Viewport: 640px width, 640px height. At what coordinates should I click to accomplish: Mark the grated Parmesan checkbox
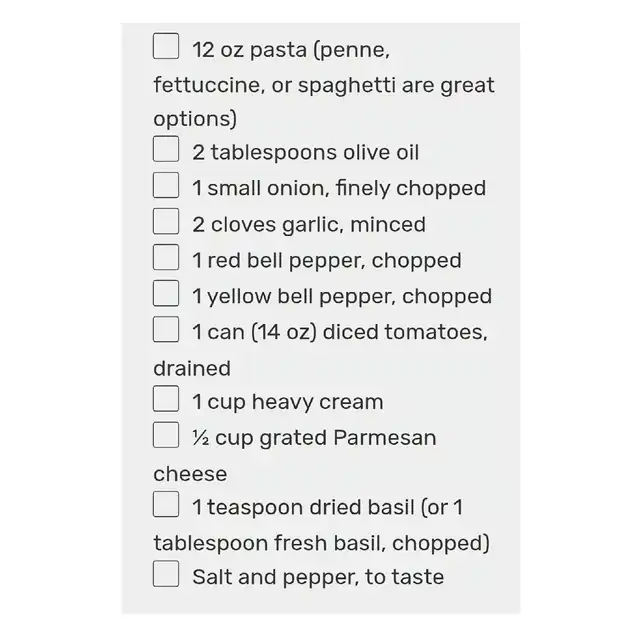tap(166, 436)
